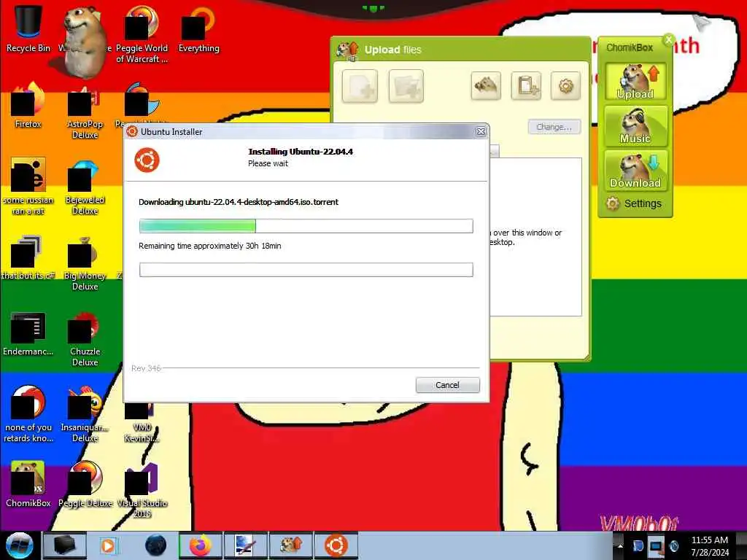This screenshot has height=560, width=747.
Task: Open the Peggle World of Warcraft shortcut
Action: pyautogui.click(x=142, y=34)
